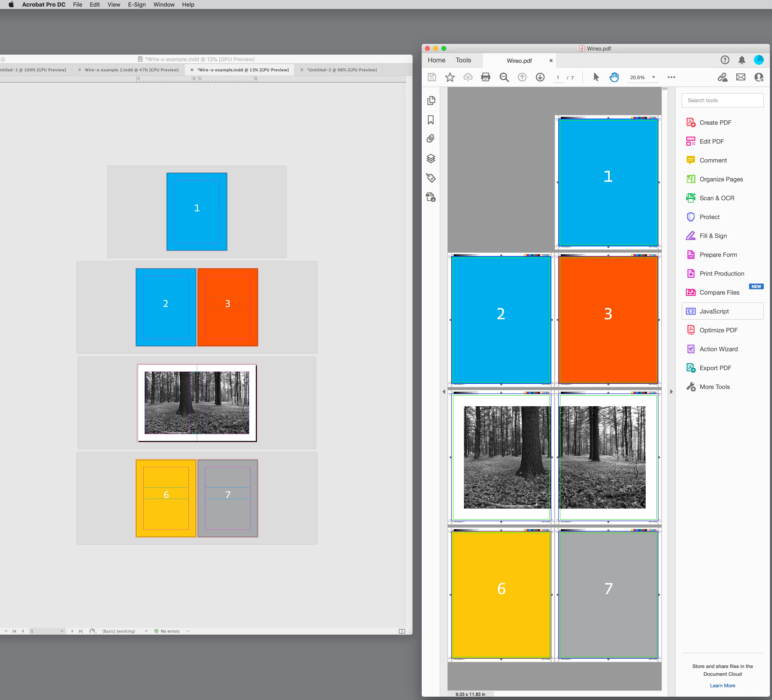
Task: Click the orange page 3 in the PDF
Action: coord(608,320)
